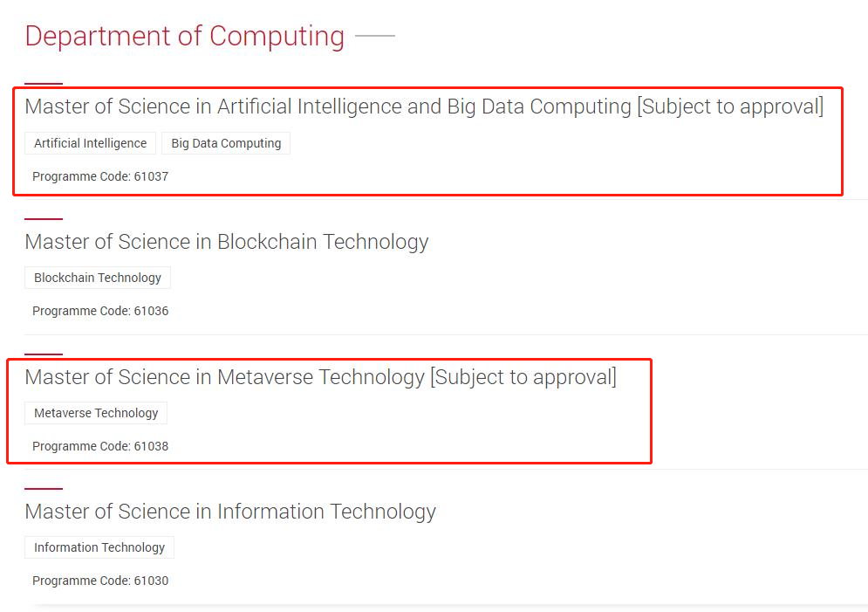This screenshot has width=868, height=612.
Task: Select the Programme Code: 61038 label
Action: click(x=100, y=446)
